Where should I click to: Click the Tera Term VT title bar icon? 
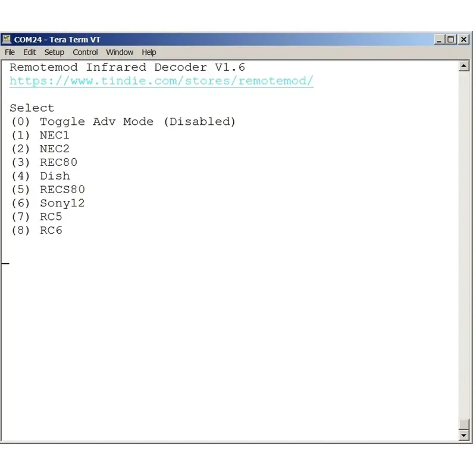click(7, 39)
